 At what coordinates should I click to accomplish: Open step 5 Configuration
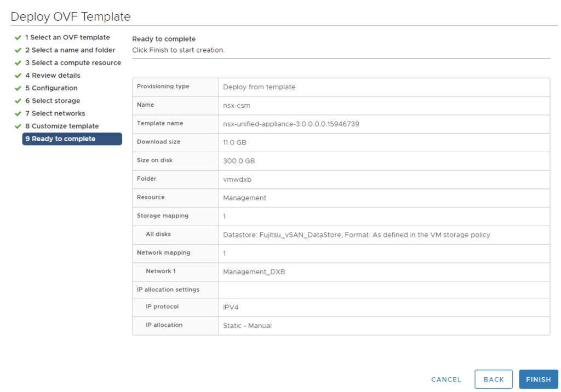point(51,88)
